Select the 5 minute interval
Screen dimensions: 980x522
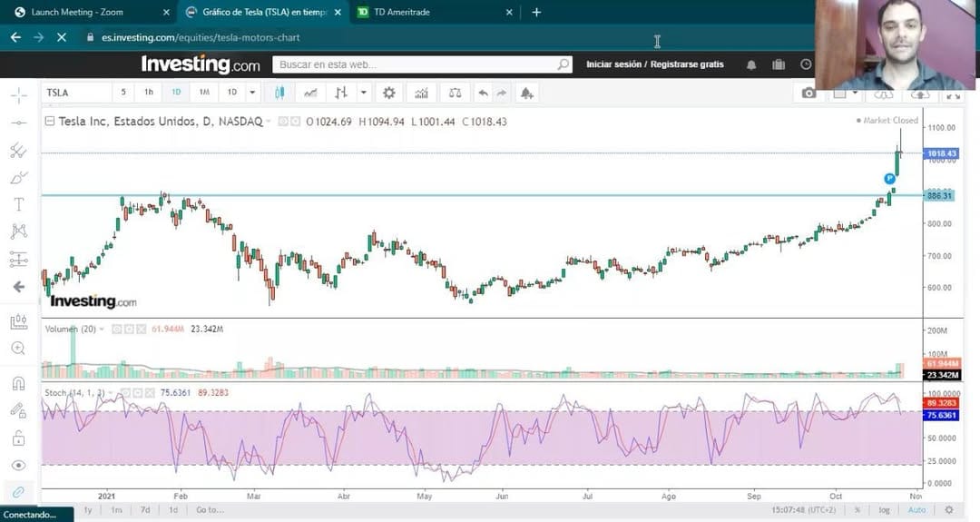tap(123, 93)
